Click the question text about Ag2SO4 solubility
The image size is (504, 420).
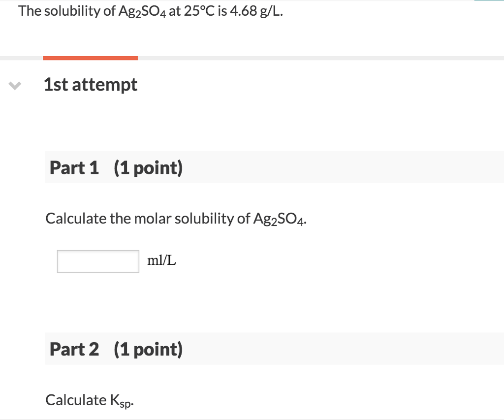point(150,11)
